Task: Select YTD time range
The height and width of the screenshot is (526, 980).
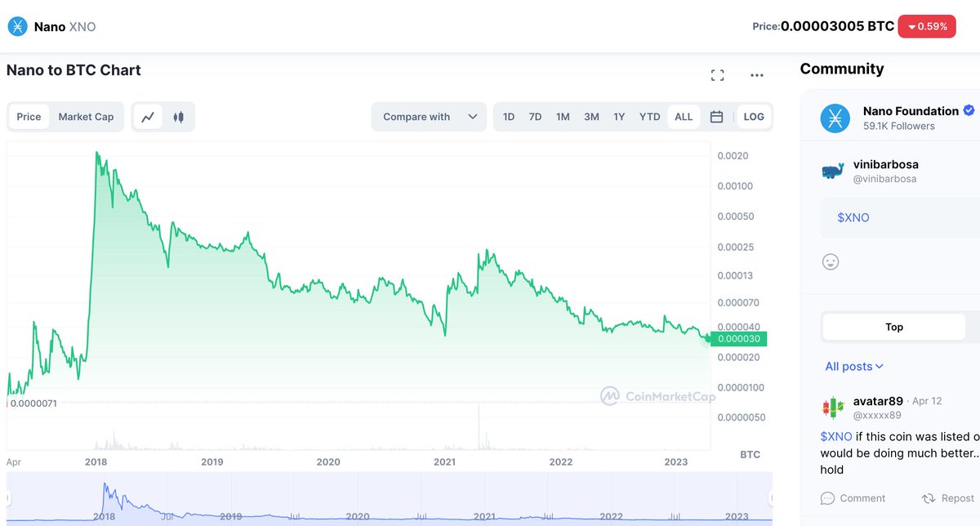Action: tap(649, 117)
